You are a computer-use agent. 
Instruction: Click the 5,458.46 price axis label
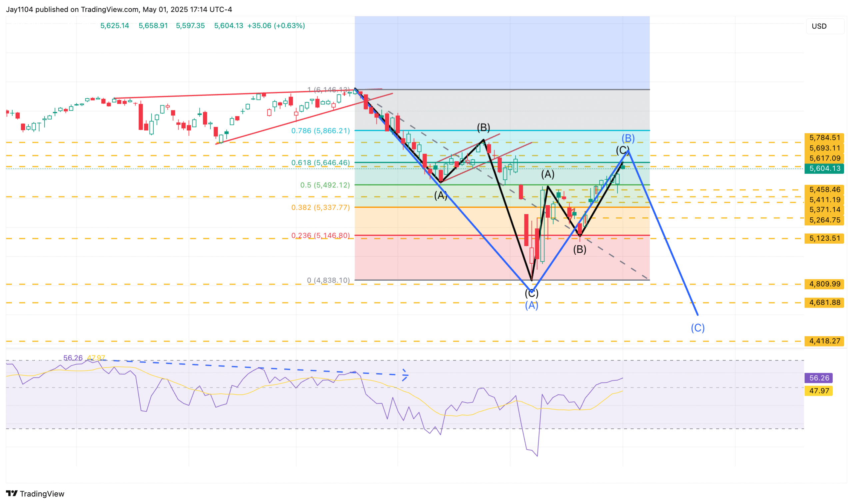click(x=824, y=189)
